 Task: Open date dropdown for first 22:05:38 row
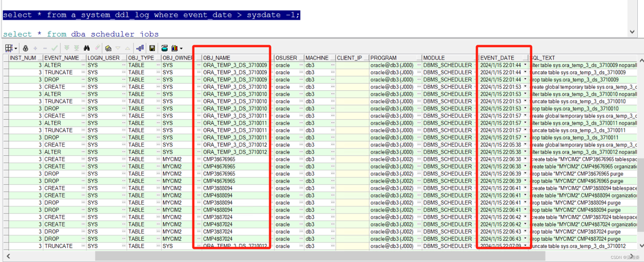tap(525, 145)
